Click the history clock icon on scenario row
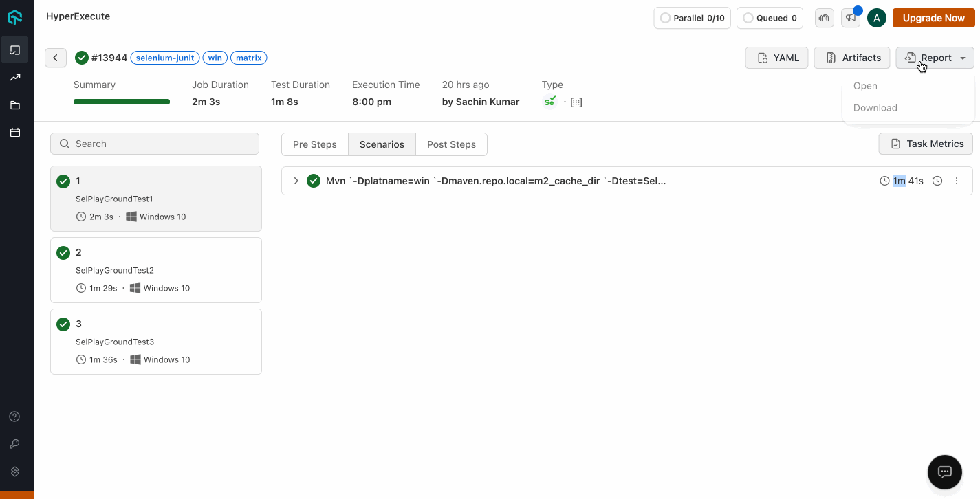 [937, 181]
